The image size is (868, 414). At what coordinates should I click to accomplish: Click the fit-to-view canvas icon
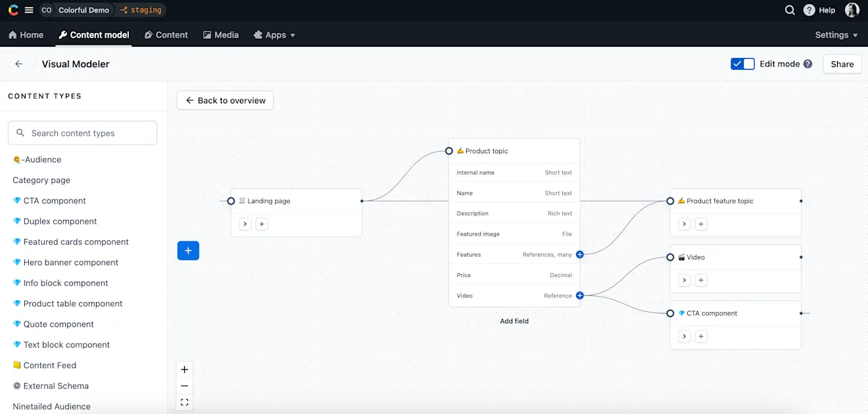(x=185, y=402)
